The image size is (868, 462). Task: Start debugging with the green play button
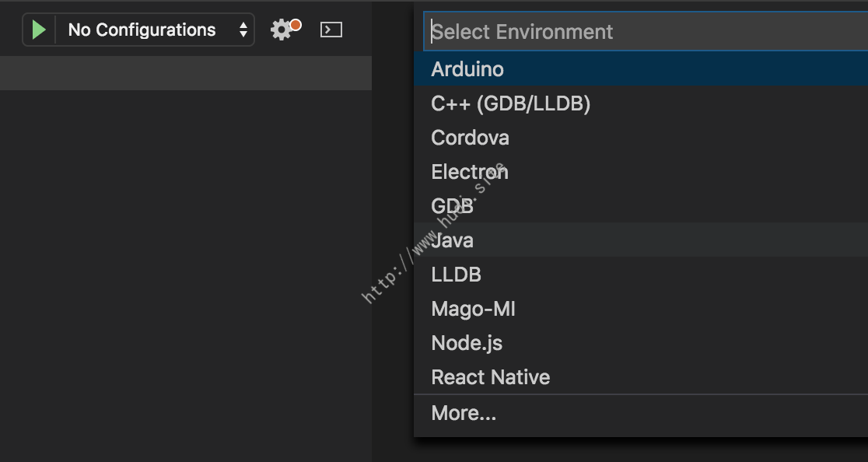coord(39,30)
